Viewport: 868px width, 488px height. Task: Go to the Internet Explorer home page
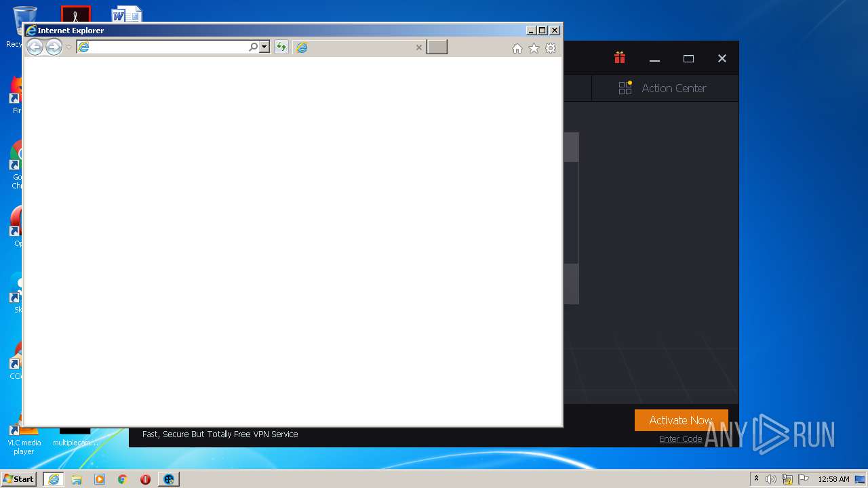pyautogui.click(x=517, y=48)
